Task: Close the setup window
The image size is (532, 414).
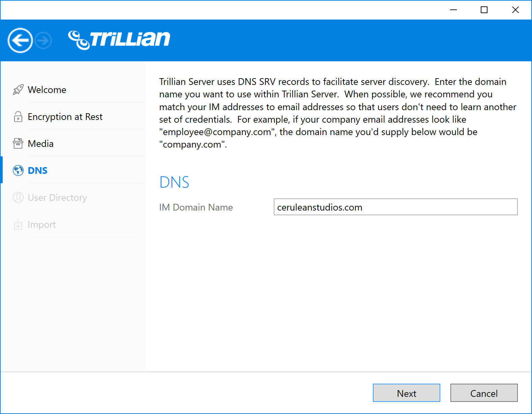Action: click(x=515, y=10)
